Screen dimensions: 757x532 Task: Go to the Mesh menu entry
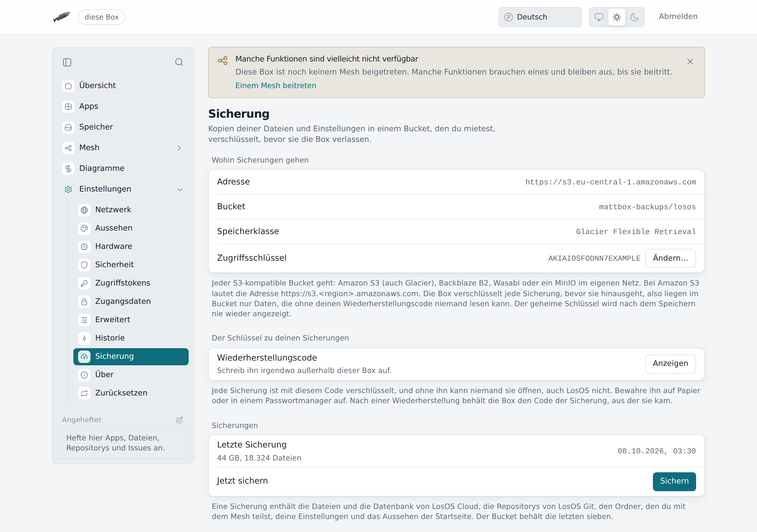[123, 148]
